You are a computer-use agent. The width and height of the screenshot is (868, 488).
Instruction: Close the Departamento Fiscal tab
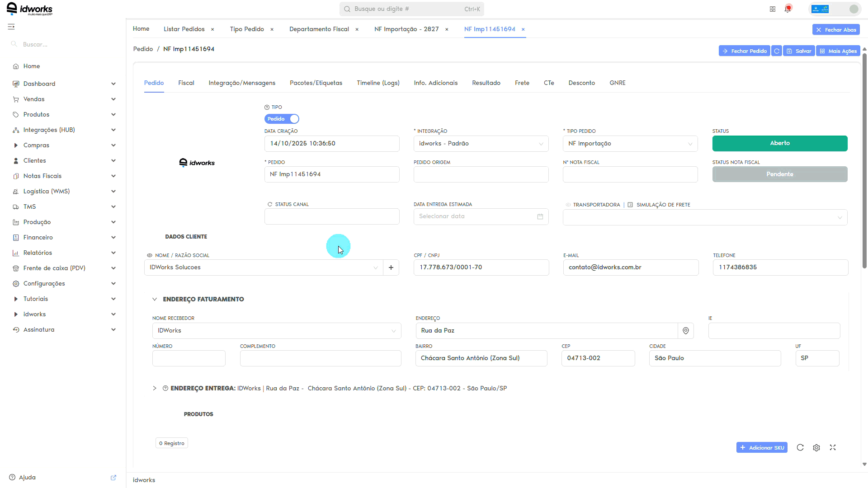tap(357, 29)
